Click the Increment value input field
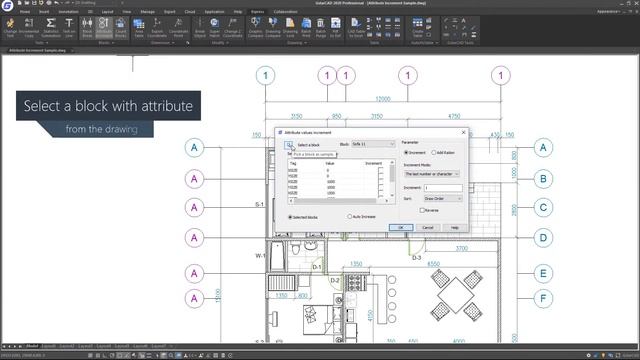Image resolution: width=640 pixels, height=360 pixels. (443, 188)
